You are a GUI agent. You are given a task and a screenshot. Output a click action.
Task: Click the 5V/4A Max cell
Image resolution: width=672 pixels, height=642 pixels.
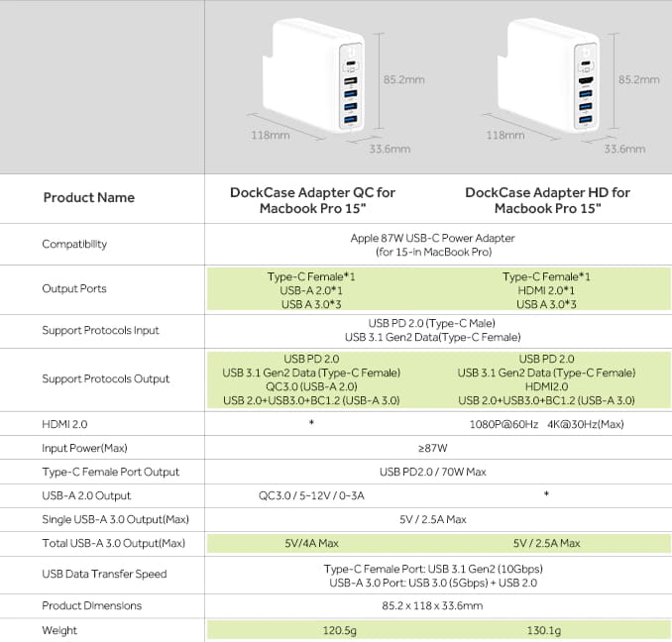point(312,543)
